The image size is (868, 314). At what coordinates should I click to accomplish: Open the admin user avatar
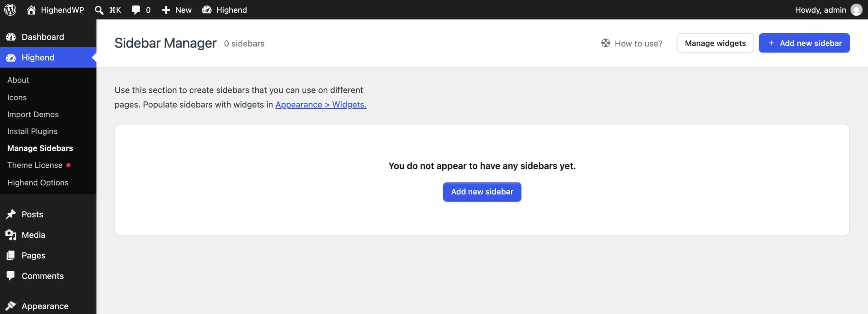(856, 10)
